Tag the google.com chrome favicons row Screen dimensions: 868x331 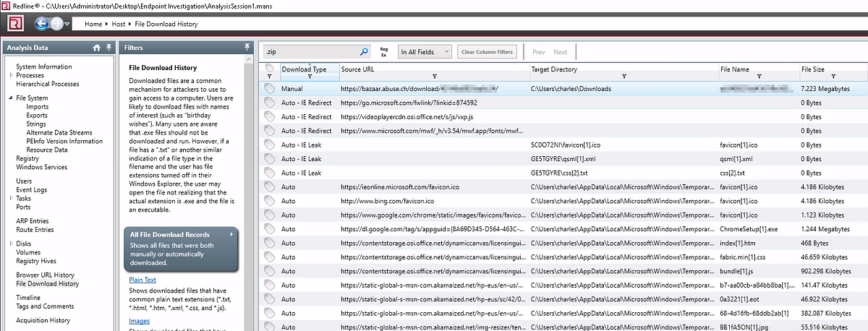point(269,215)
